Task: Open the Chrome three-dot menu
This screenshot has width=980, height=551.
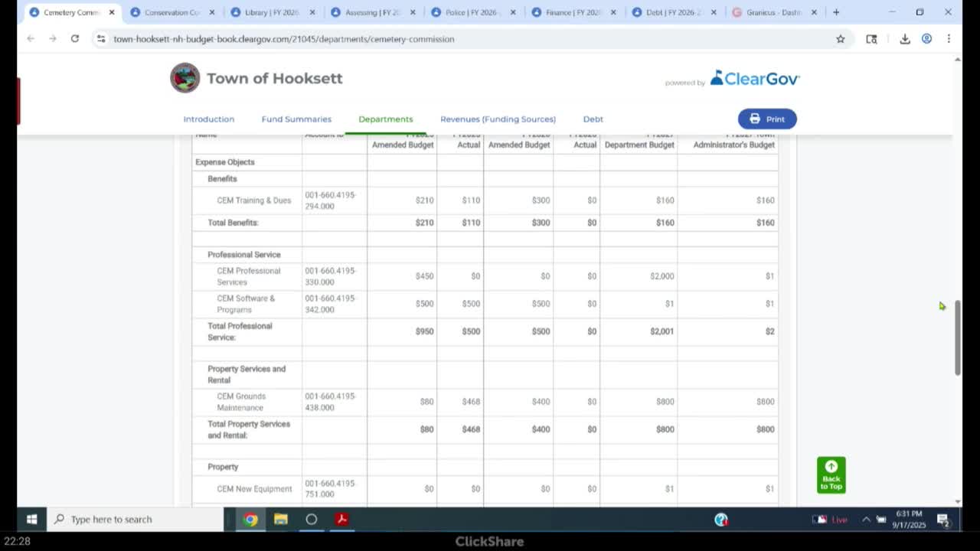Action: [949, 39]
